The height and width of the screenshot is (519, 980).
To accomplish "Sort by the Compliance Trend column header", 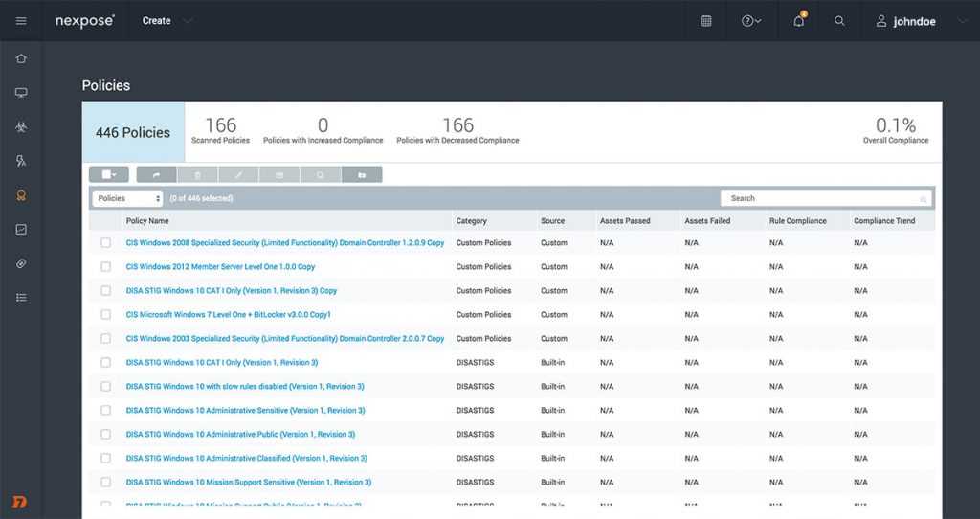I will 884,221.
